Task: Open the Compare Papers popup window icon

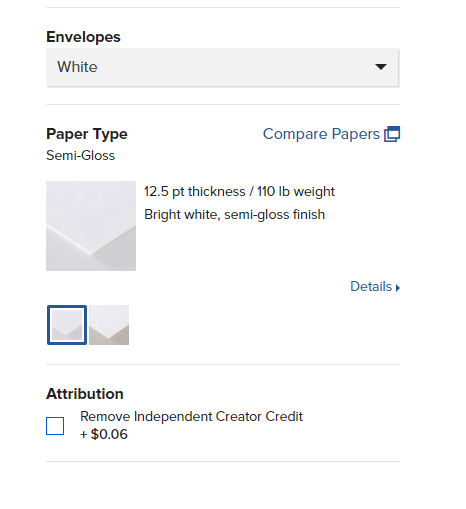Action: click(x=392, y=134)
